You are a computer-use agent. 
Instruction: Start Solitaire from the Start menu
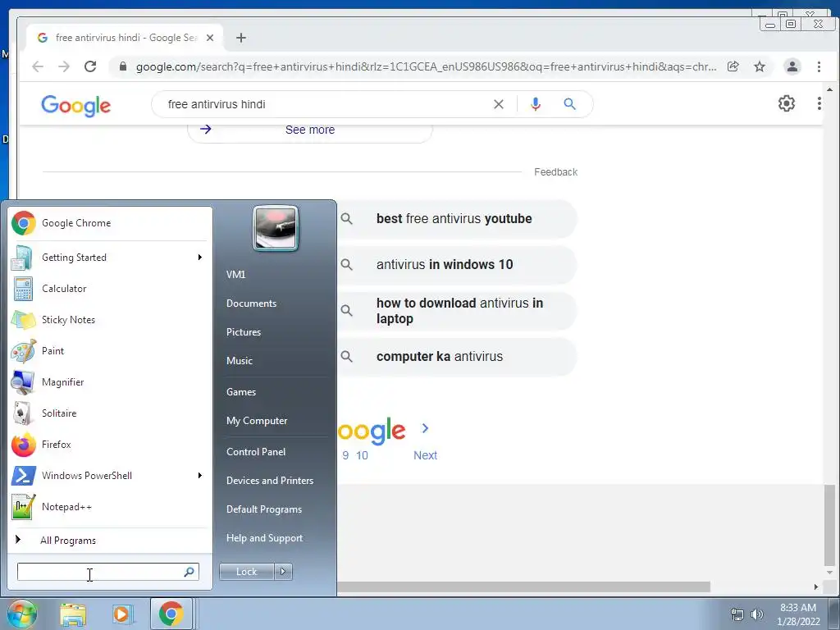[x=109, y=413]
